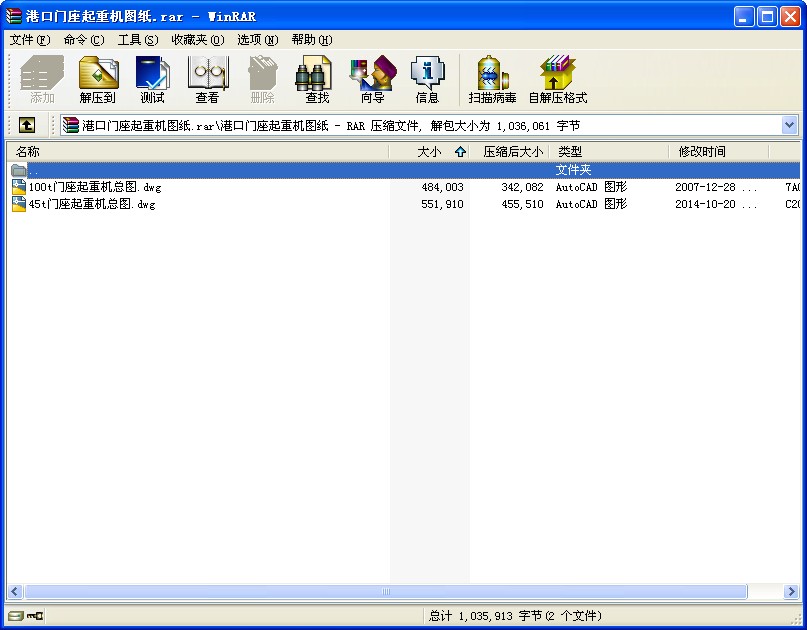Click 自解压格式 (SFX) icon

point(558,79)
